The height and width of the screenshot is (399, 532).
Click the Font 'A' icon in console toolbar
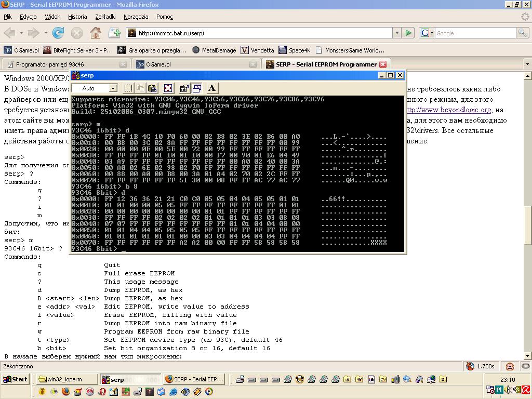(212, 88)
